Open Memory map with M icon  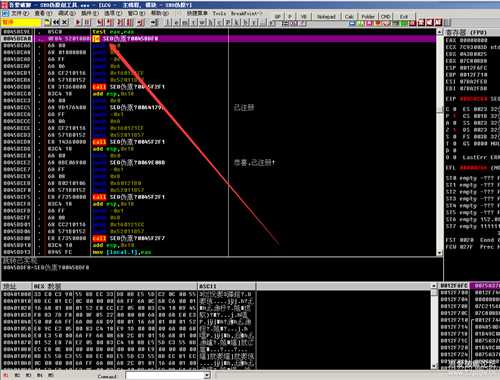coord(184,22)
